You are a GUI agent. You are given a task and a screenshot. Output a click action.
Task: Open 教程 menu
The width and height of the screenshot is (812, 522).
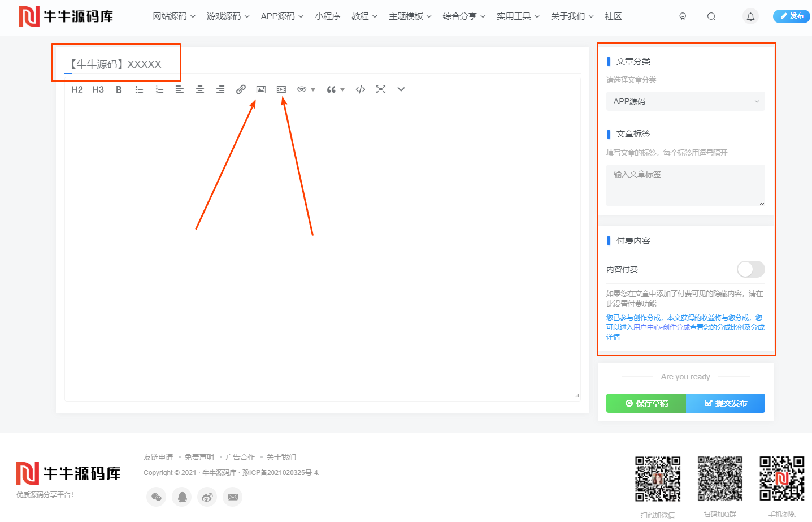(x=364, y=16)
